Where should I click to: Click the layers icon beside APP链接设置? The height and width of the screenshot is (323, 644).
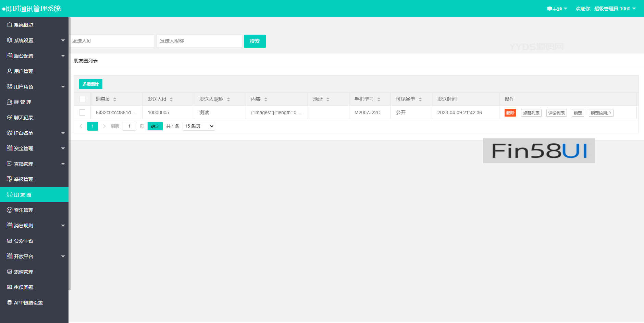[10, 302]
